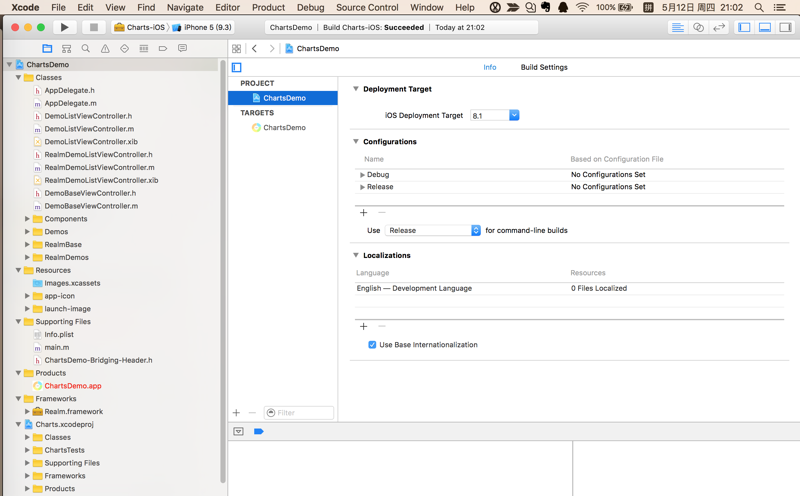Select English Development Language row

click(x=569, y=288)
